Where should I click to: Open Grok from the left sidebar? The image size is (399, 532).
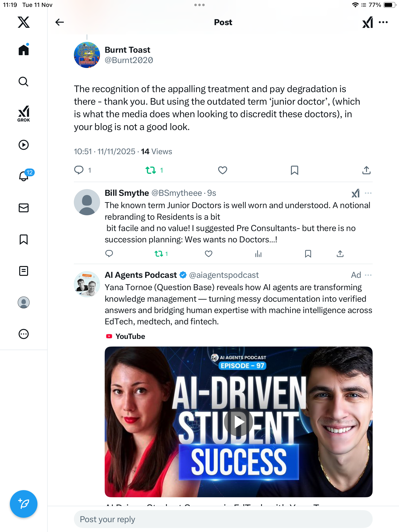point(24,114)
